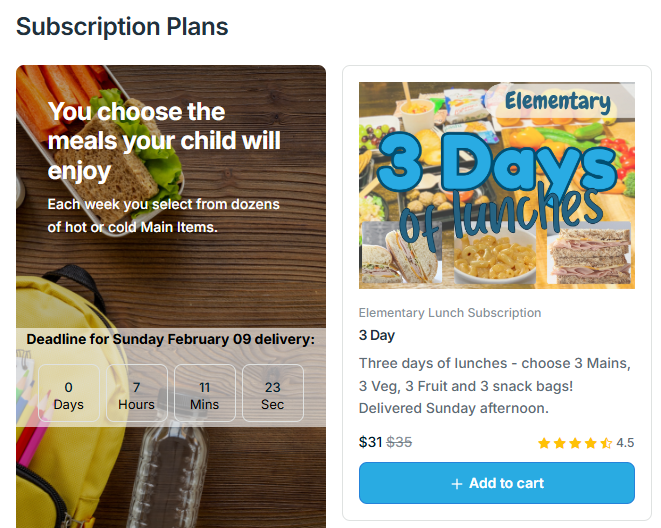
Task: Click the plus icon on the cart button
Action: click(457, 484)
